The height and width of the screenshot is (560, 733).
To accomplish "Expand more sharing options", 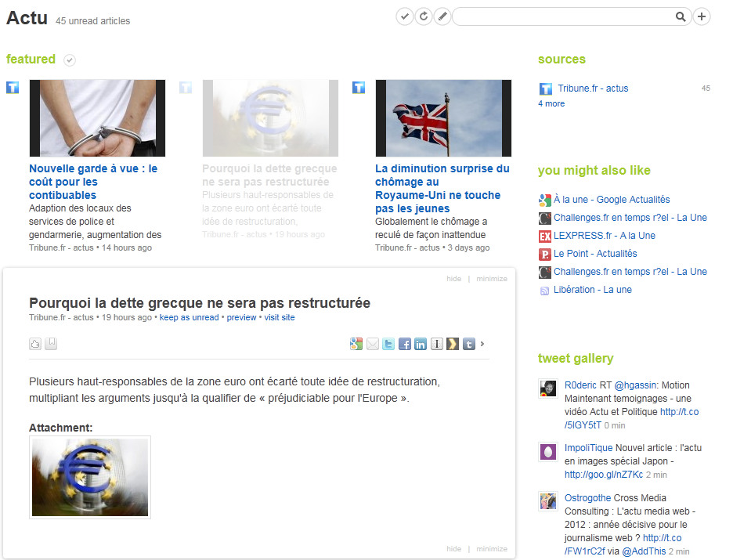I will (483, 343).
